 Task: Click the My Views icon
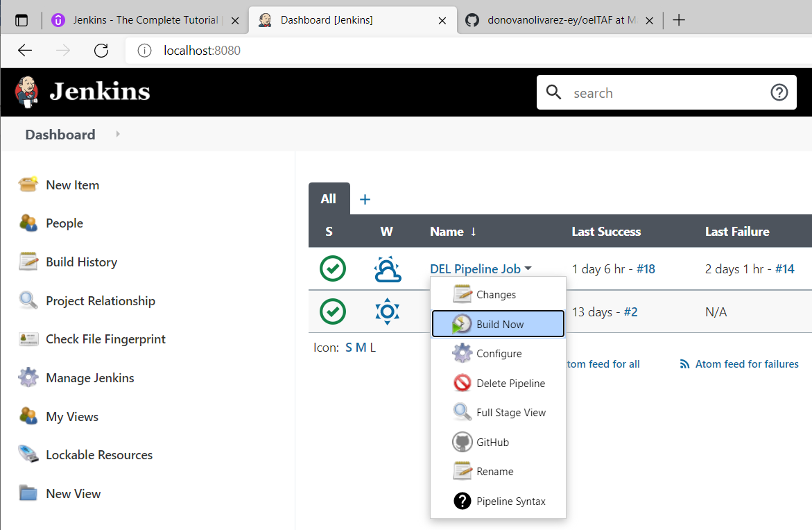coord(28,416)
